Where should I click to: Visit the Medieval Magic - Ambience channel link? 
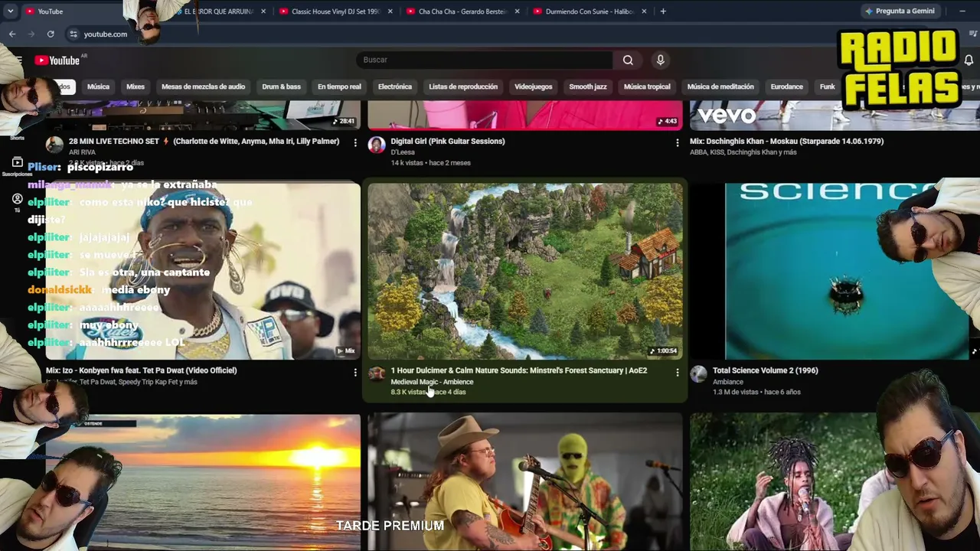click(432, 382)
